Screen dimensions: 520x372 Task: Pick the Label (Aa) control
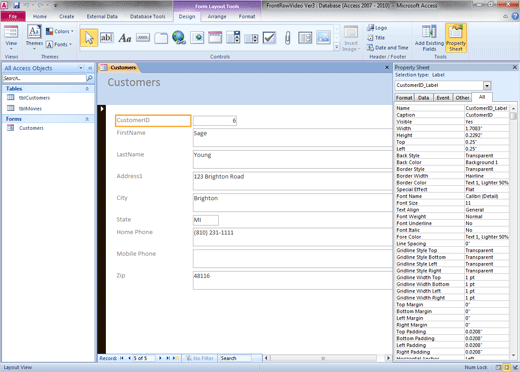pos(125,38)
